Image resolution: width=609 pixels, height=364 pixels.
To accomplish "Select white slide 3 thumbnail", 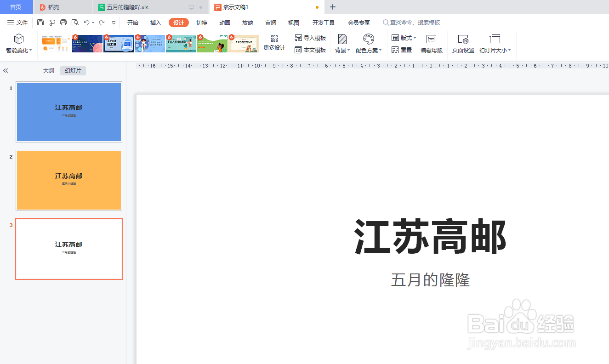I will click(69, 249).
